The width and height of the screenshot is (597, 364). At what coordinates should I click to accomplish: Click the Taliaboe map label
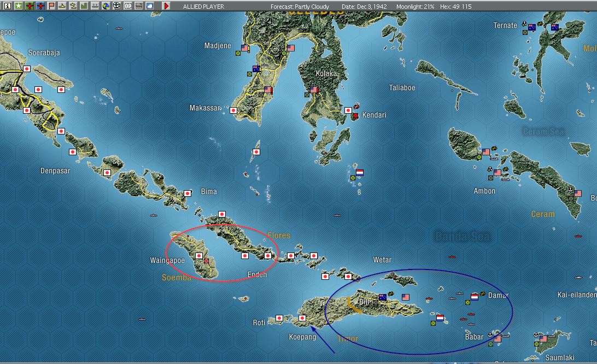coord(402,87)
